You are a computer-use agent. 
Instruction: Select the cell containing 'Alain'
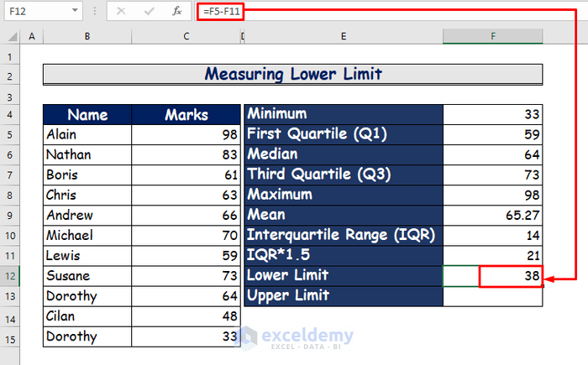click(87, 134)
